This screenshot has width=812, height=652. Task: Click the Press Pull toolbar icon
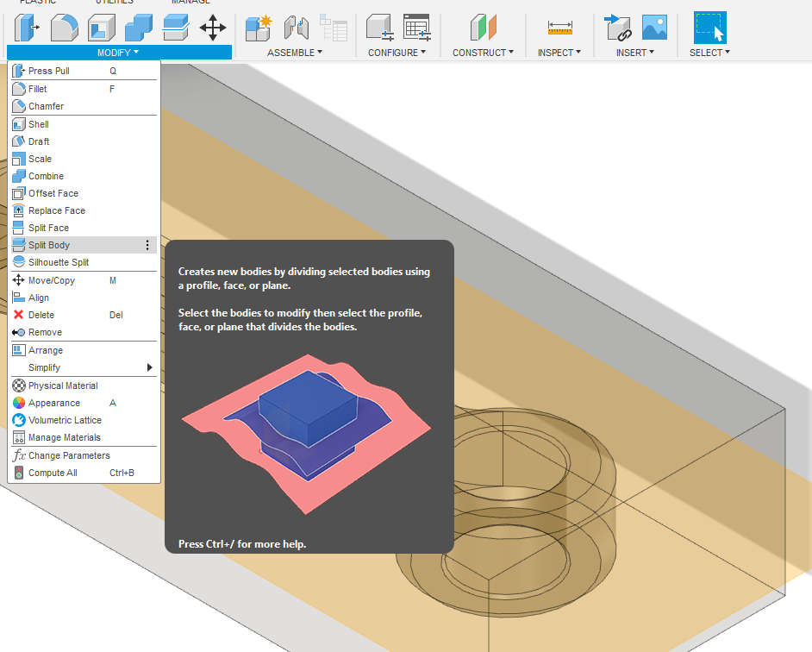(x=27, y=28)
